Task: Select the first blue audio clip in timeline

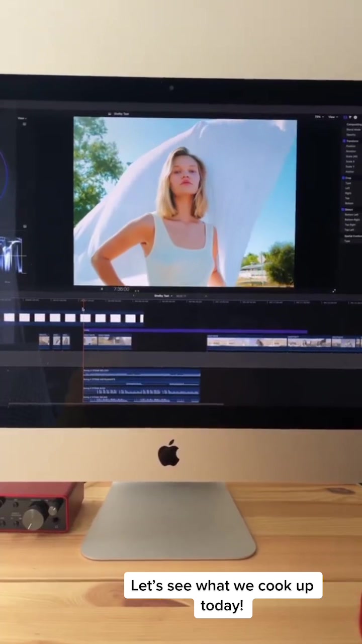Action: 141,373
